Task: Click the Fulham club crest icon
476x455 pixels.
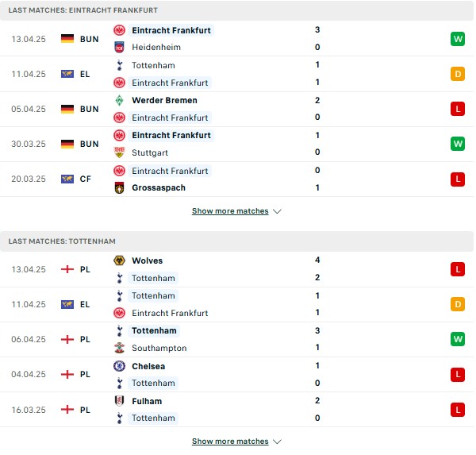Action: click(119, 401)
